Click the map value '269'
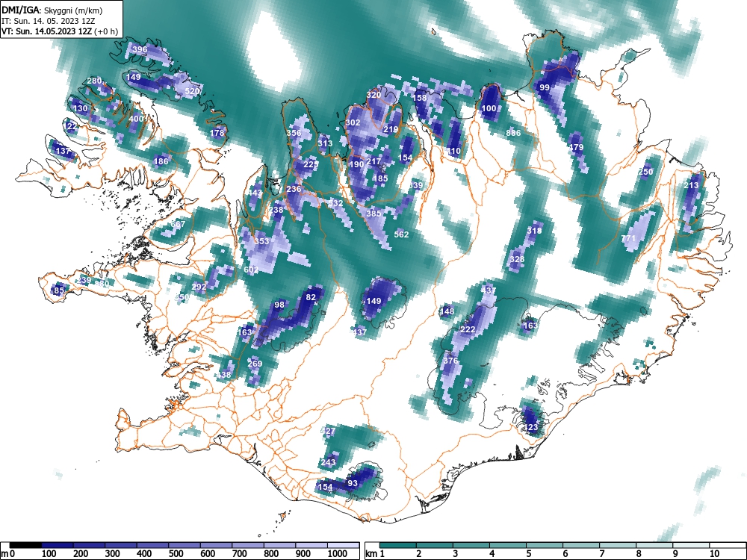This screenshot has width=747, height=560. [x=255, y=364]
